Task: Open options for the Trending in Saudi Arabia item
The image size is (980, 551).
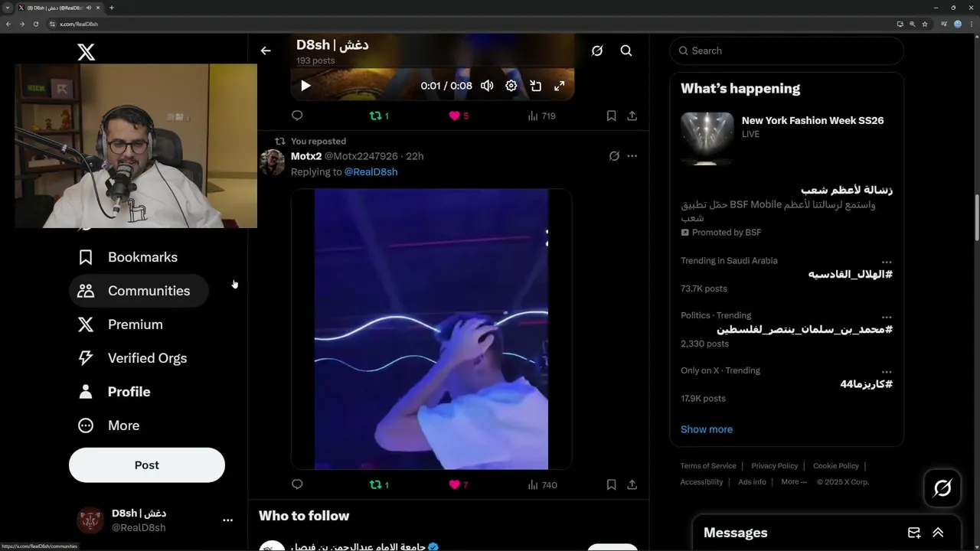Action: coord(887,262)
